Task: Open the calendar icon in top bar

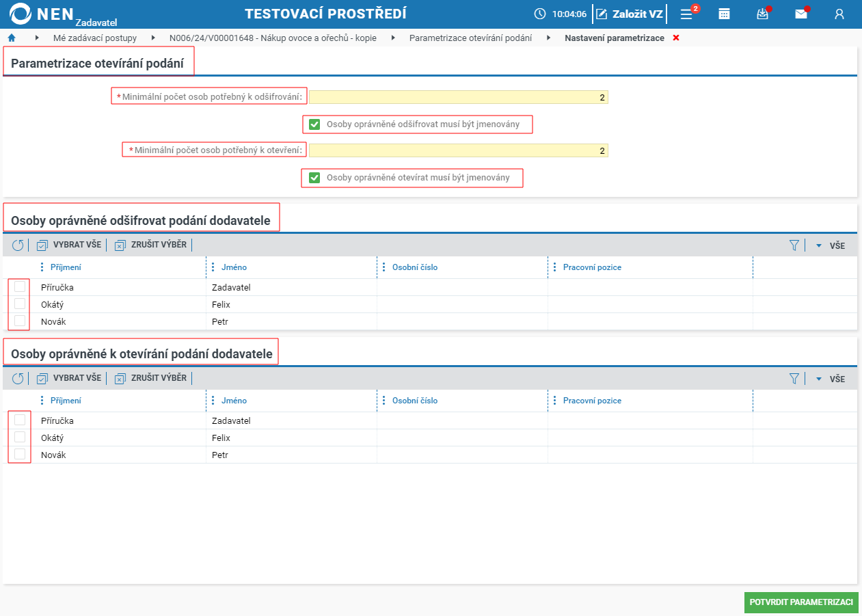Action: pos(724,14)
